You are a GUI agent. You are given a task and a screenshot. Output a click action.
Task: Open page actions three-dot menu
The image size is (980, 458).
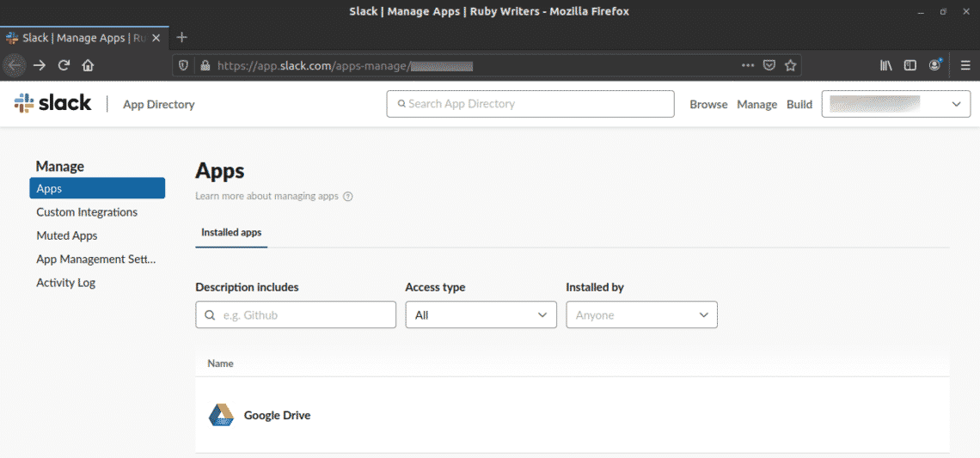point(748,65)
